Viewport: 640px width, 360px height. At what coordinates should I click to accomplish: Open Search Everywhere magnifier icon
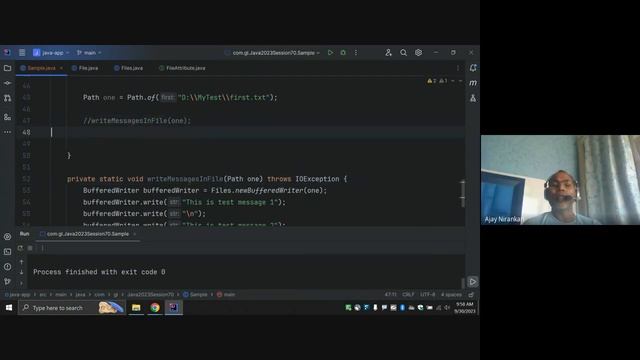[x=403, y=53]
